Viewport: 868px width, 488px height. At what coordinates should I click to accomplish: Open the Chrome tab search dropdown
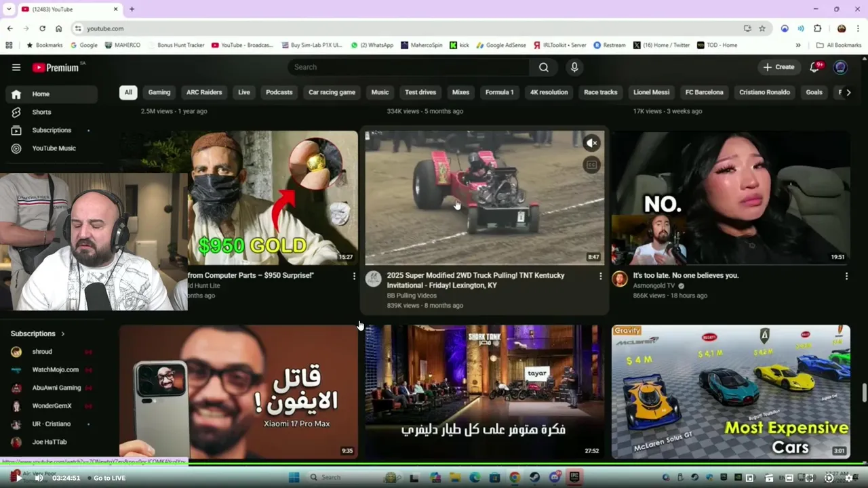click(9, 9)
